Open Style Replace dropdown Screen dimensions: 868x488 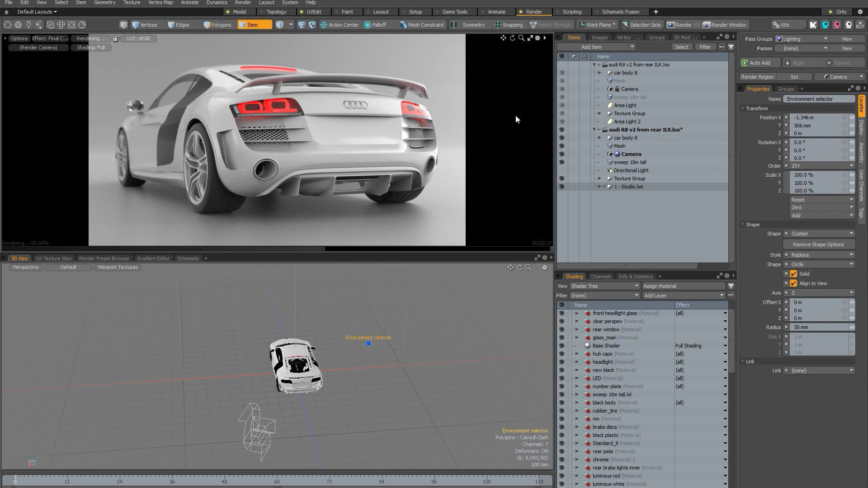[822, 255]
